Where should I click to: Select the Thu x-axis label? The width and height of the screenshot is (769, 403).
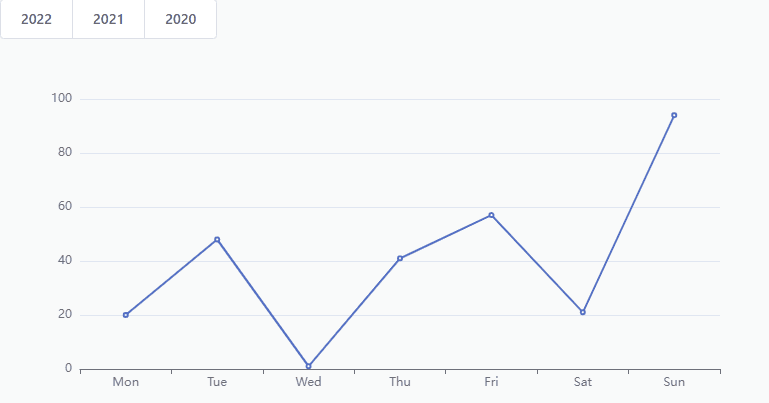400,382
